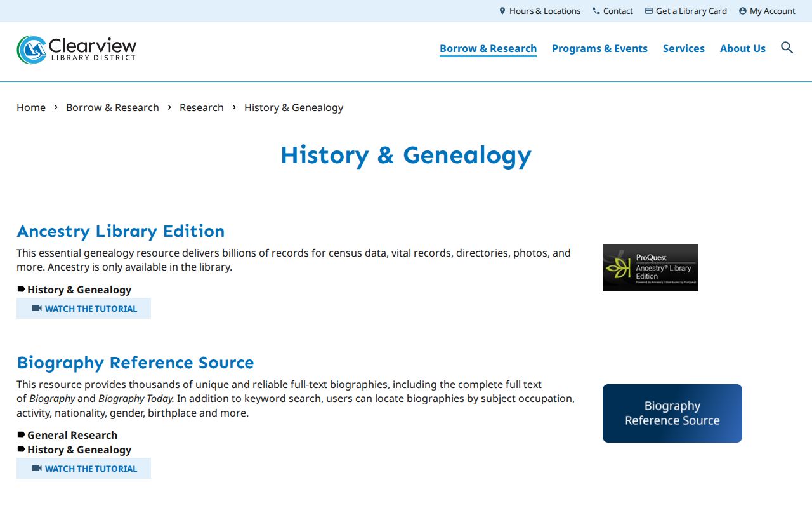Click the History & Genealogy page title
This screenshot has width=812, height=508.
(x=406, y=155)
